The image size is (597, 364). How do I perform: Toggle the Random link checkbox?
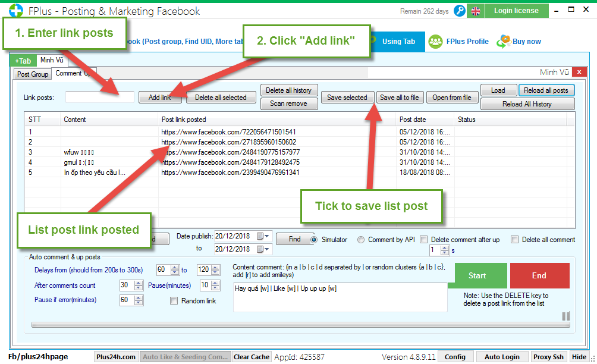point(174,301)
